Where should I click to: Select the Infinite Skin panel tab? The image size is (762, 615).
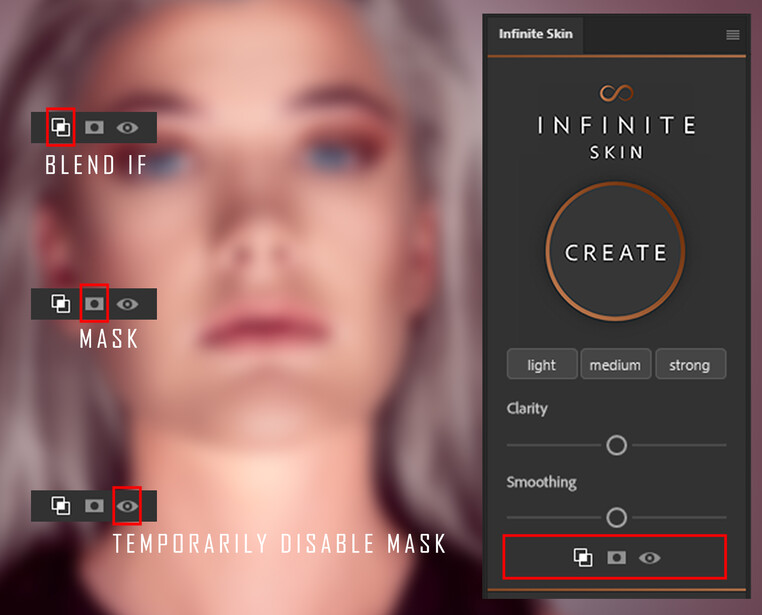tap(536, 34)
